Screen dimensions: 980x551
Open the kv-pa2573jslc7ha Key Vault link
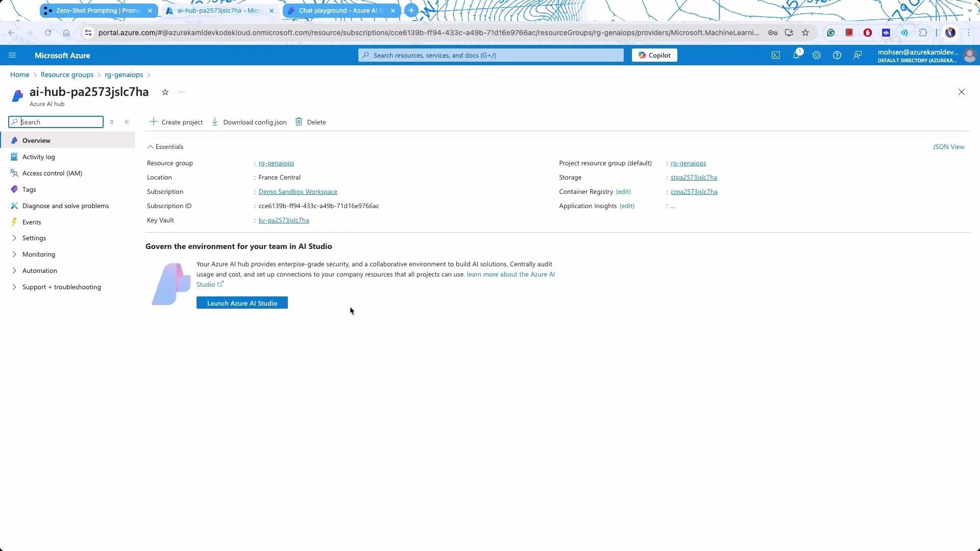click(x=284, y=220)
